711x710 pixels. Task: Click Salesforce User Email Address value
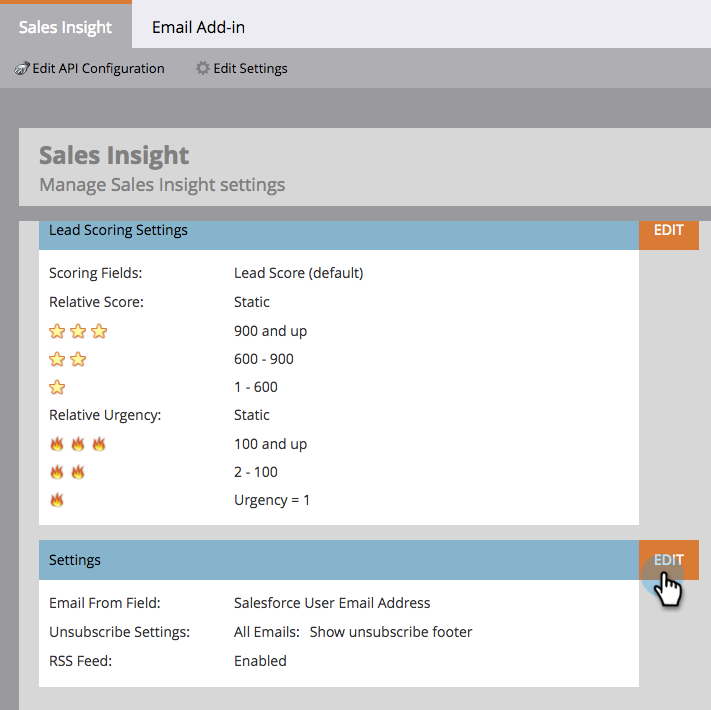coord(332,603)
